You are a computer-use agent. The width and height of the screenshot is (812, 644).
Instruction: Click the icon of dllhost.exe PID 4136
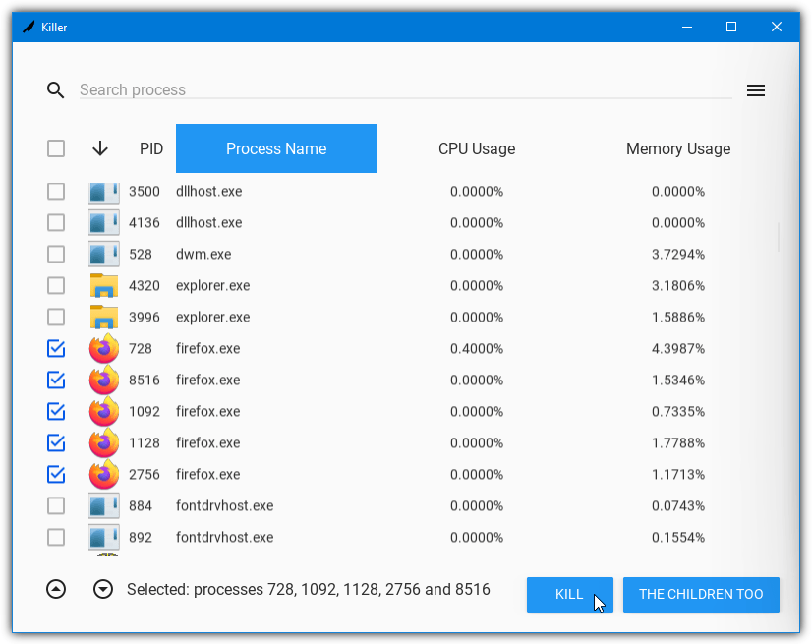pyautogui.click(x=104, y=223)
